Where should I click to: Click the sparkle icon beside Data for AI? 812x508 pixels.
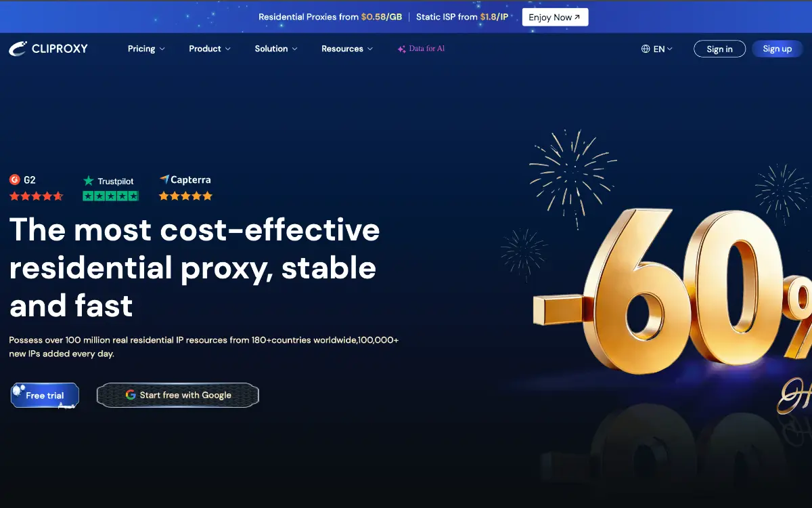coord(401,49)
